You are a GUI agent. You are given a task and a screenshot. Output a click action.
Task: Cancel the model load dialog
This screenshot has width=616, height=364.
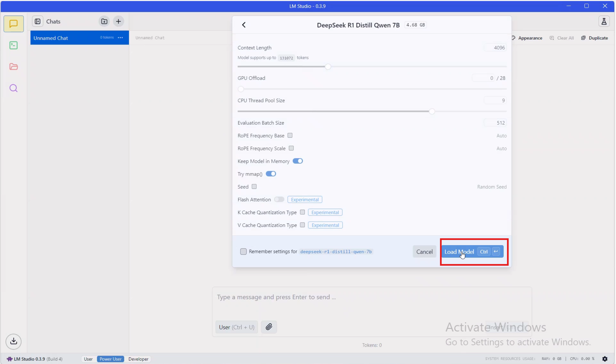[424, 251]
